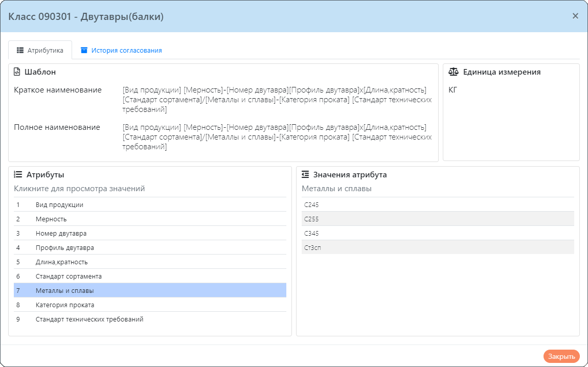Click the archive icon in История согласования tab
The width and height of the screenshot is (588, 367).
84,51
